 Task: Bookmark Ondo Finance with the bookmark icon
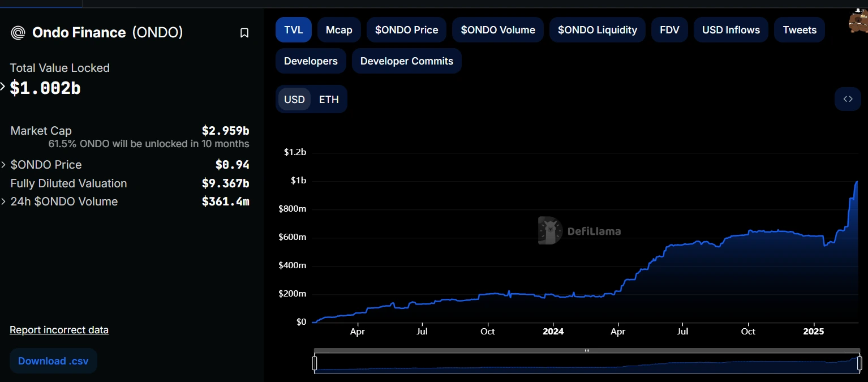click(244, 33)
